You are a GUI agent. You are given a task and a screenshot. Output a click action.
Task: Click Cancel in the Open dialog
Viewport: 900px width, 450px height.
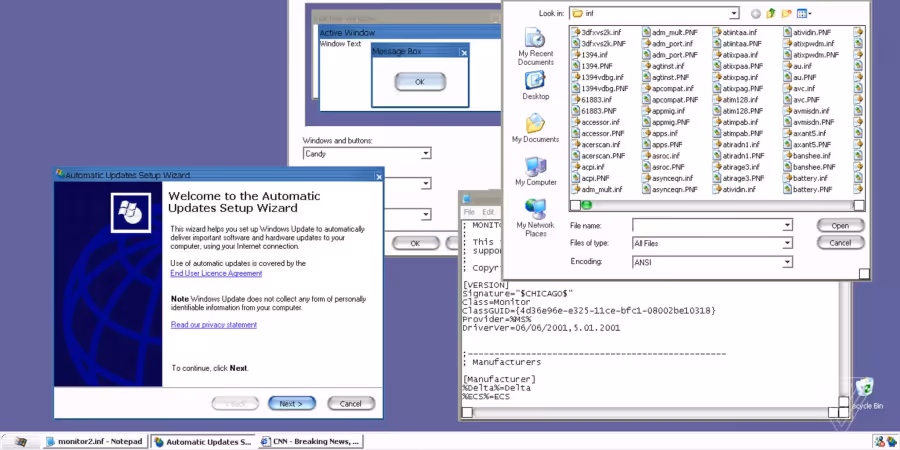(840, 243)
